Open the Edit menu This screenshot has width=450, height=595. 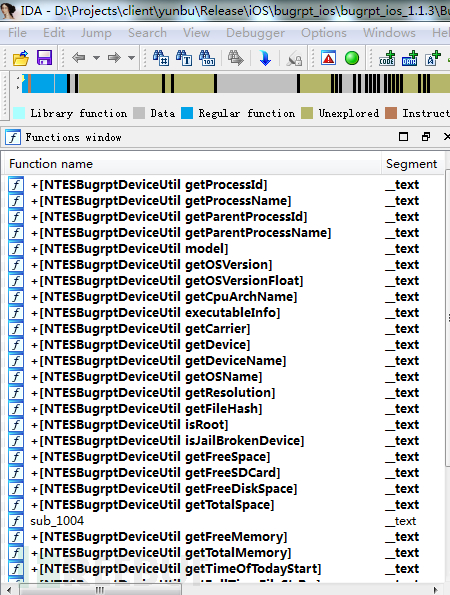54,33
